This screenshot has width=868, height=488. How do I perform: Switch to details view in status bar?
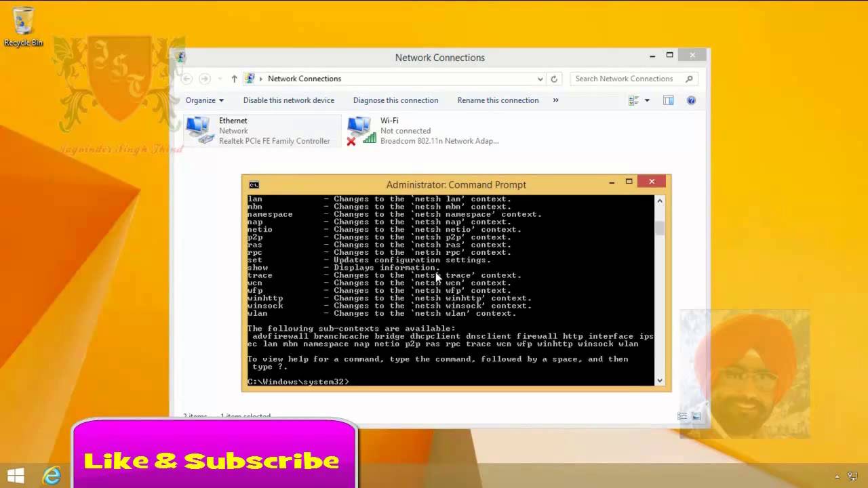point(682,416)
